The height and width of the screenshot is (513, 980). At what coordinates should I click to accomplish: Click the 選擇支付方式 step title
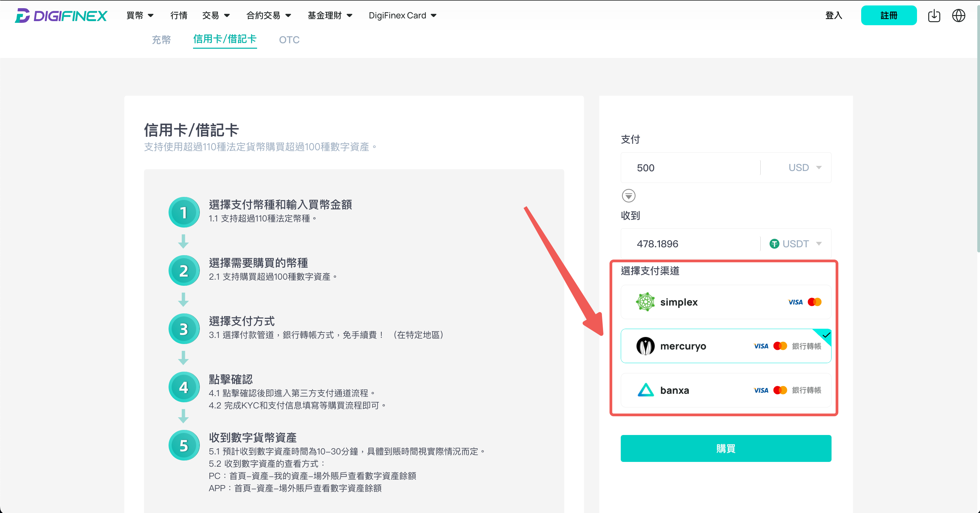(241, 321)
